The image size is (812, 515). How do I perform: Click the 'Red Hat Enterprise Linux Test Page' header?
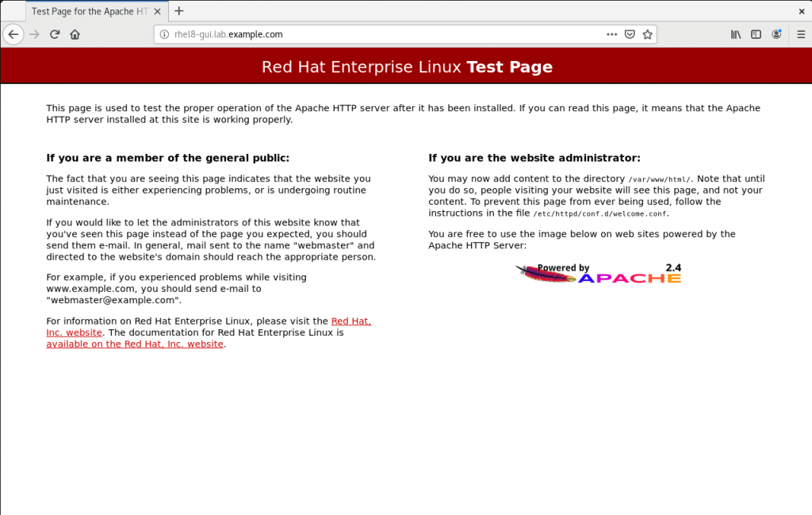pos(407,67)
